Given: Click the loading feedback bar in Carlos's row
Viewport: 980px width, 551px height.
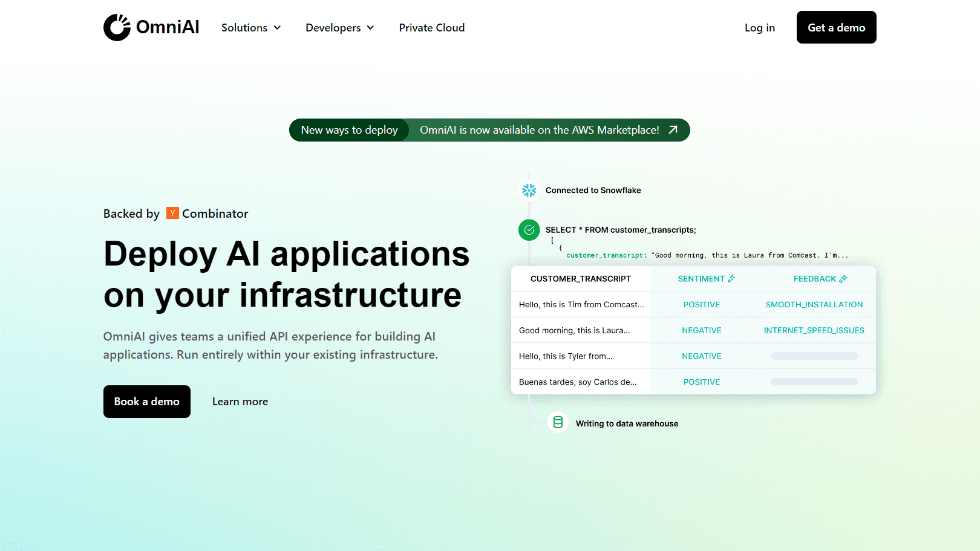Looking at the screenshot, I should [814, 382].
